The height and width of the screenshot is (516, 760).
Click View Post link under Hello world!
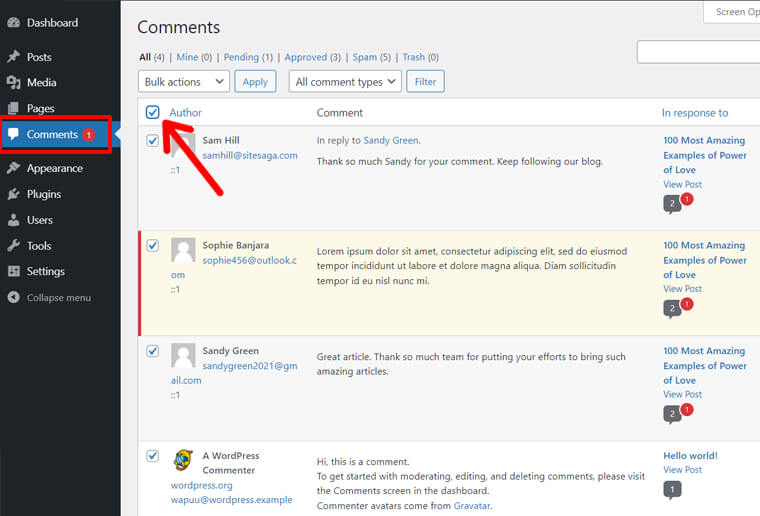coord(682,470)
